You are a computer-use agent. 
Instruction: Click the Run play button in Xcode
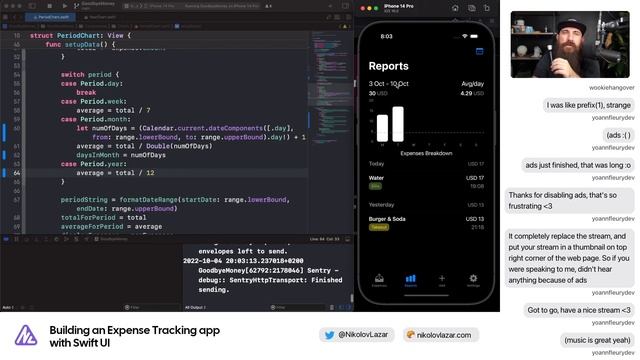pos(64,6)
